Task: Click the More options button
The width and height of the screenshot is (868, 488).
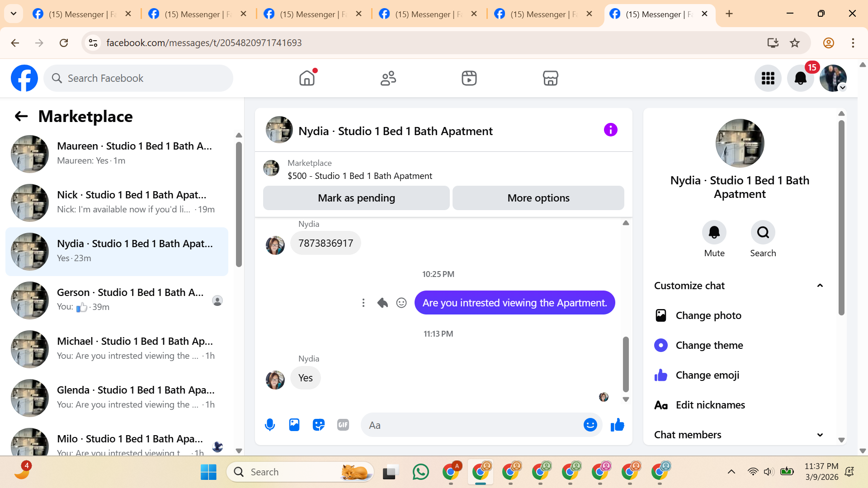Action: 538,198
